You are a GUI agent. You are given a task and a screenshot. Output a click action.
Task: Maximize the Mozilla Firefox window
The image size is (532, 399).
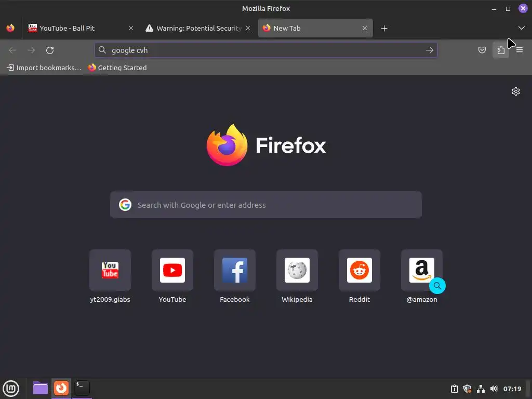click(x=508, y=9)
